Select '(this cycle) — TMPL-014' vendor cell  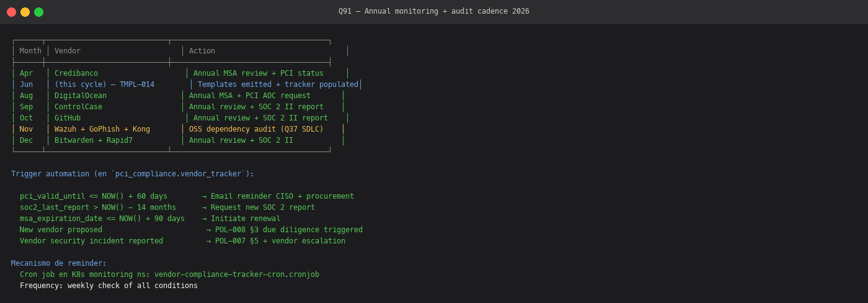104,84
